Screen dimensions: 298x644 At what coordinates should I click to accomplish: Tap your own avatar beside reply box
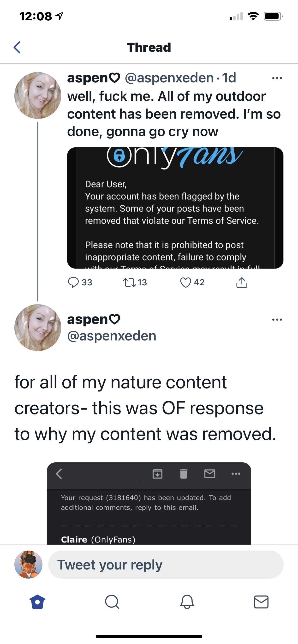(x=28, y=564)
